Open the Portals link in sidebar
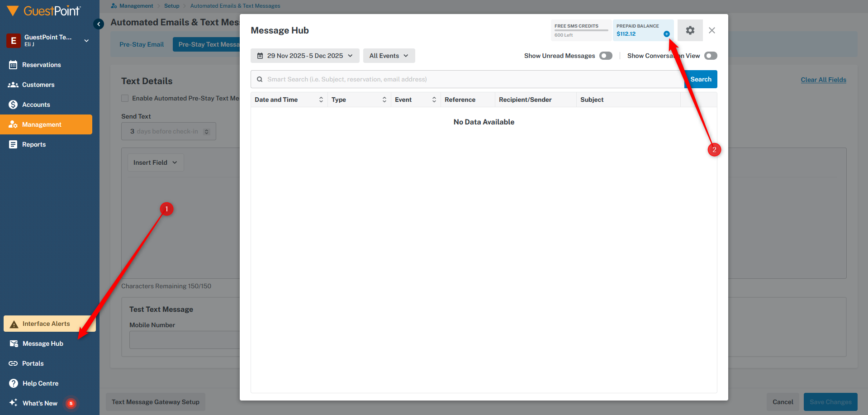 click(x=33, y=363)
